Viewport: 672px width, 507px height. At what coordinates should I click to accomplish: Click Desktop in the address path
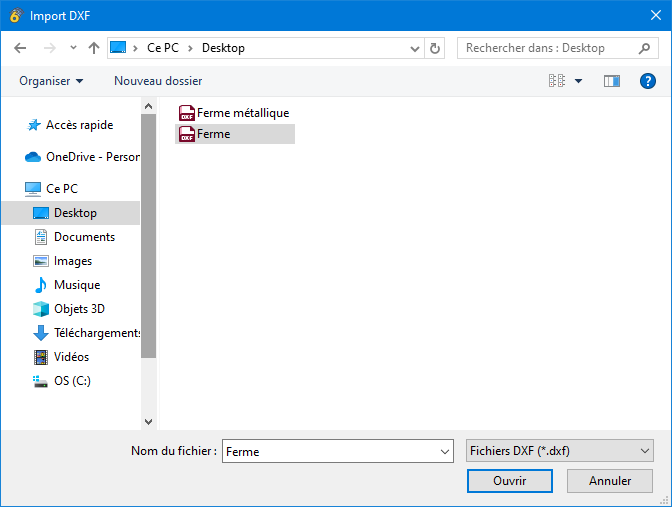pyautogui.click(x=223, y=48)
